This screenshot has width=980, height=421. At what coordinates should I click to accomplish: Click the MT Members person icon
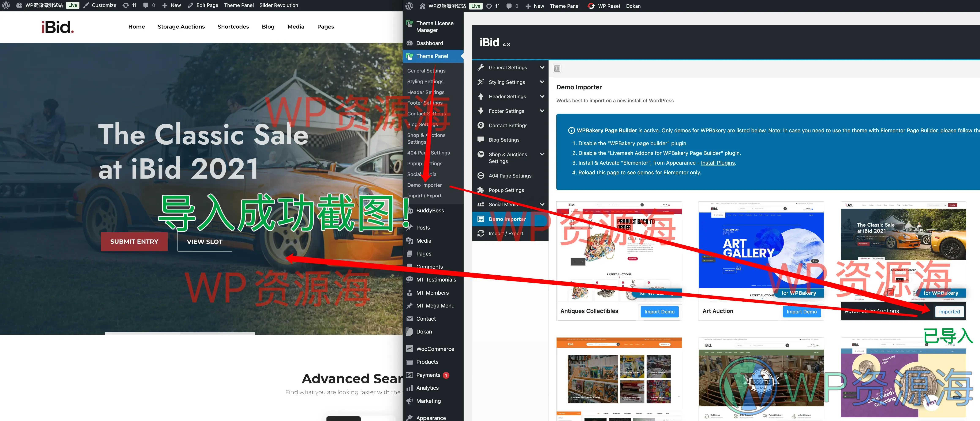(x=410, y=293)
